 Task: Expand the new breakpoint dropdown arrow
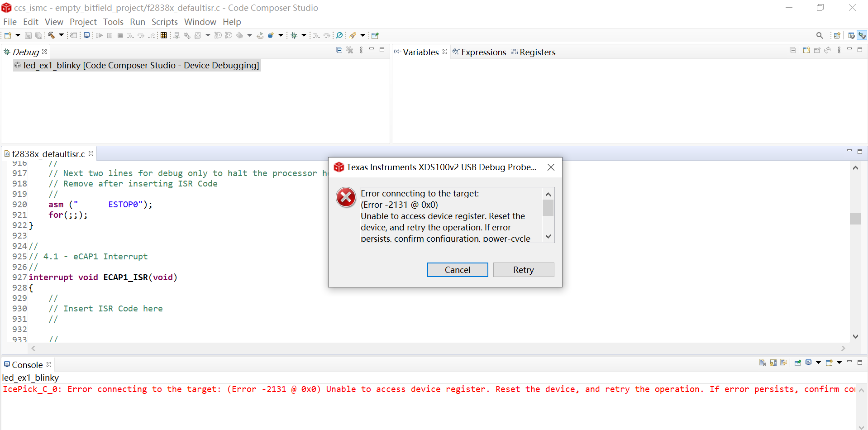click(281, 35)
